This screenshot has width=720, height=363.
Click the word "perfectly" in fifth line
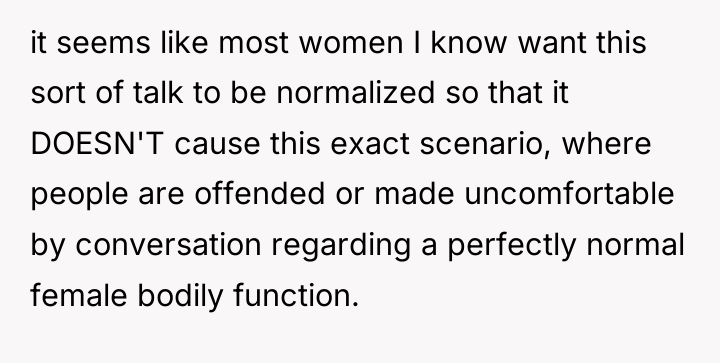pyautogui.click(x=512, y=246)
